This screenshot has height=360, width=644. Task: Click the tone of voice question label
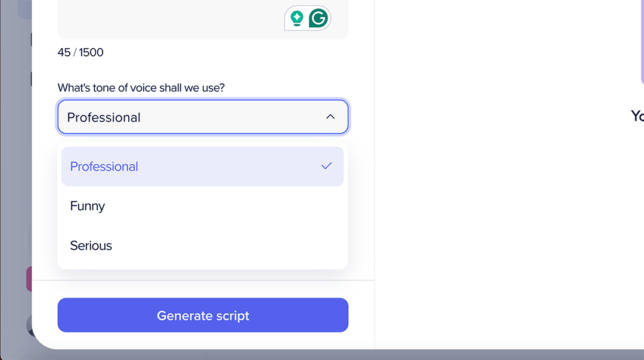tap(141, 88)
